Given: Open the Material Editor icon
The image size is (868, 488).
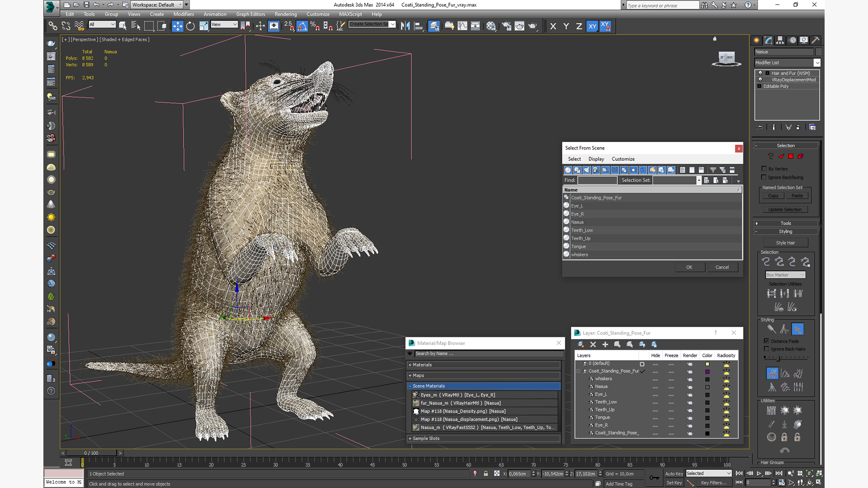Looking at the screenshot, I should click(491, 26).
